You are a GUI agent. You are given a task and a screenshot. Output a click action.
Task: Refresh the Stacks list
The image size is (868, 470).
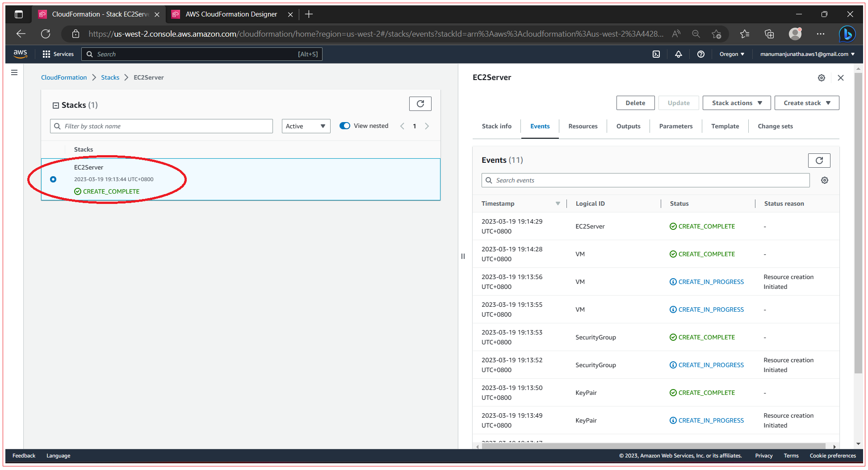[420, 104]
